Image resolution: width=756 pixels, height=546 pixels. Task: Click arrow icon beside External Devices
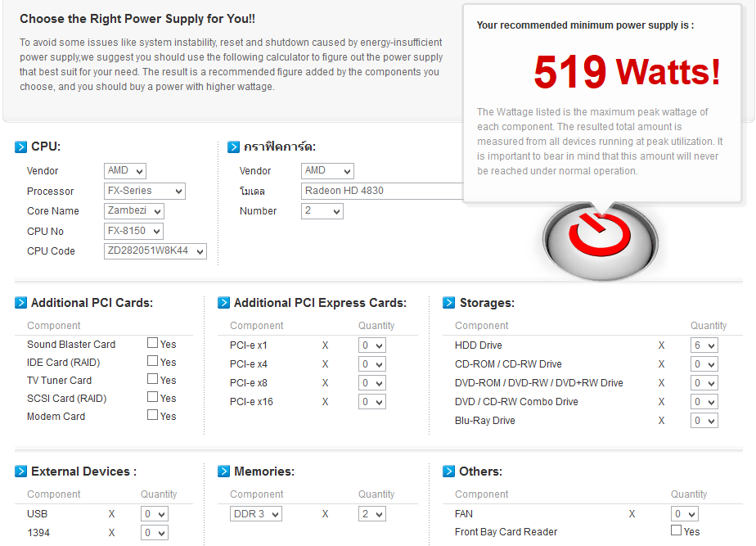pos(20,472)
